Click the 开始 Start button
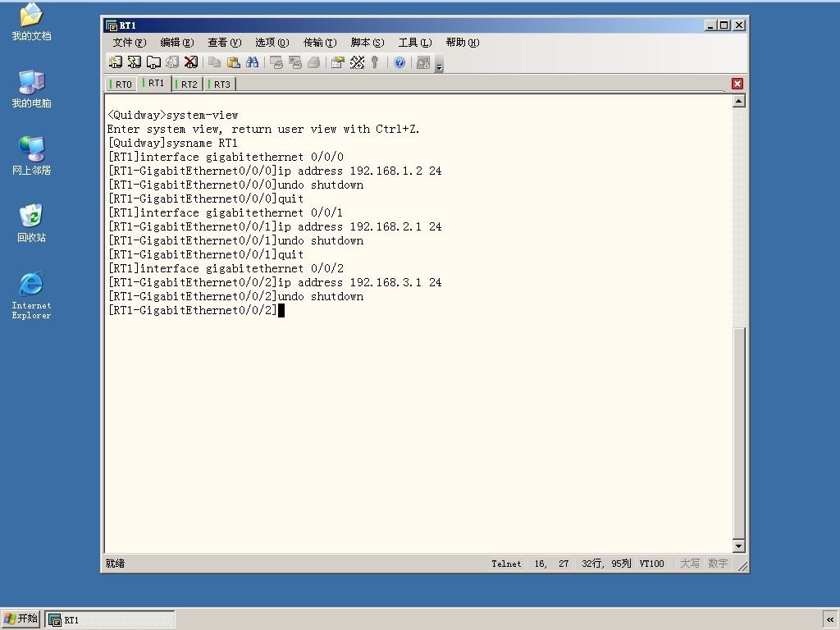The width and height of the screenshot is (840, 630). pyautogui.click(x=21, y=619)
